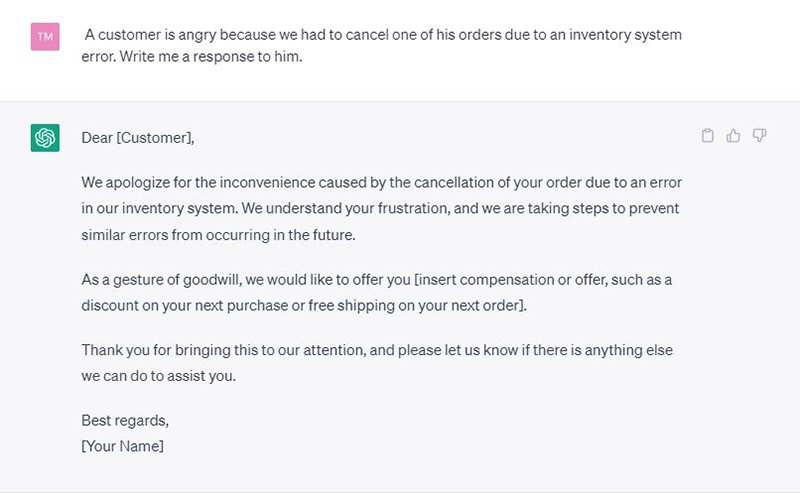
Task: Click the thumbs up icon
Action: 733,136
